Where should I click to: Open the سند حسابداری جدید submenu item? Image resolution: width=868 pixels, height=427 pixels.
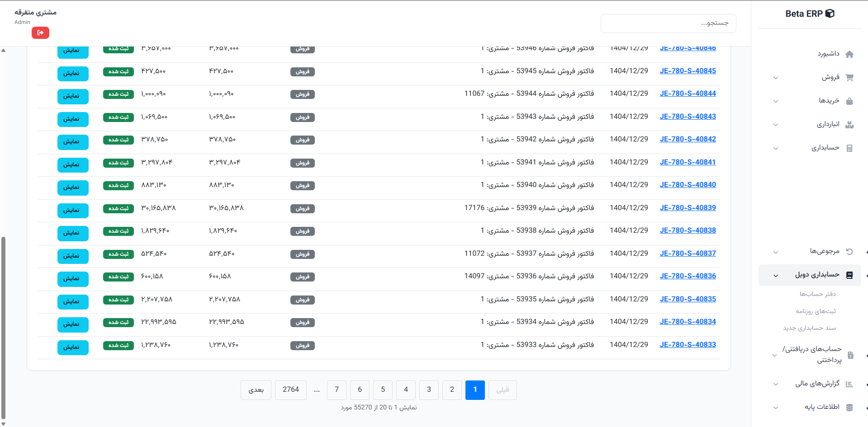pos(809,328)
